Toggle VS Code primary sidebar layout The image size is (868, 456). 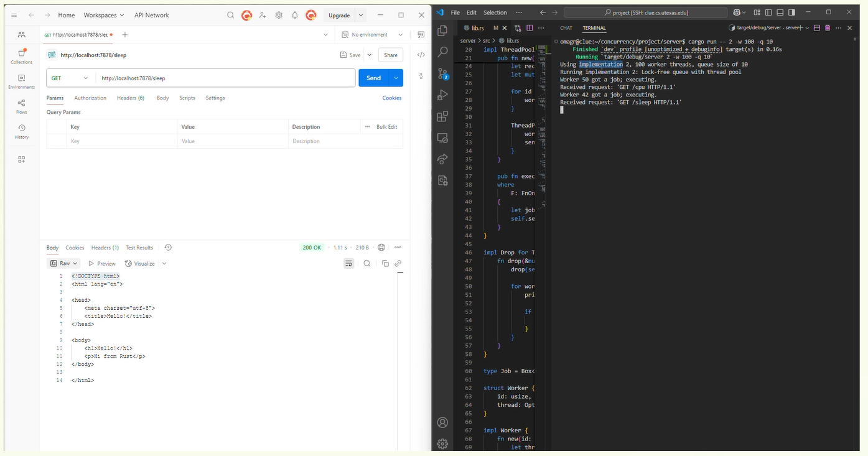click(768, 12)
